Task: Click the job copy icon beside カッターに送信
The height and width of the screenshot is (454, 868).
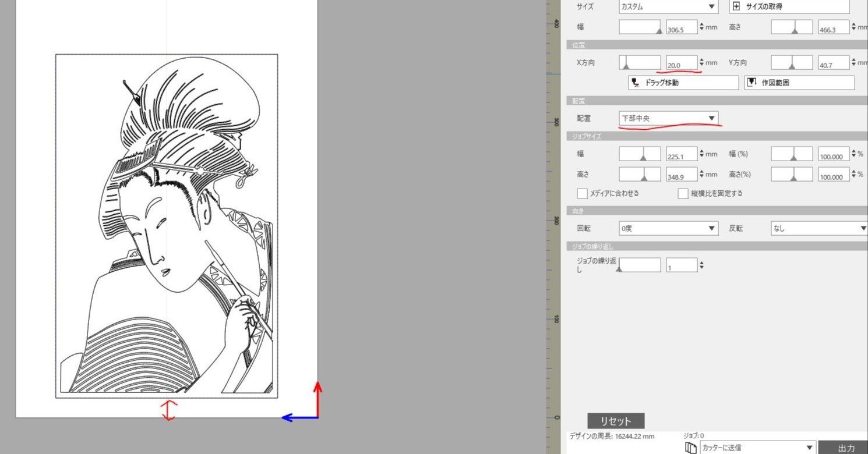Action: coord(691,448)
